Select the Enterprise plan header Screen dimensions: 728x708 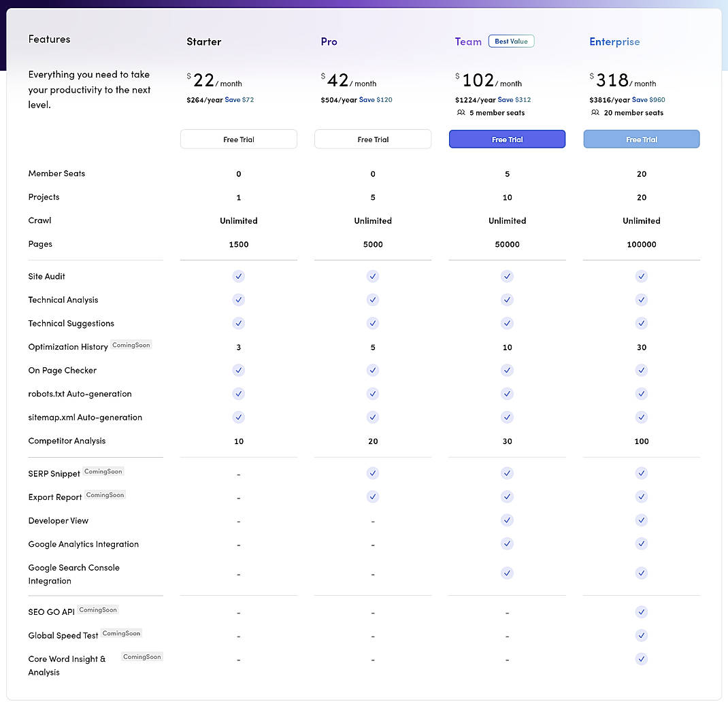[614, 41]
